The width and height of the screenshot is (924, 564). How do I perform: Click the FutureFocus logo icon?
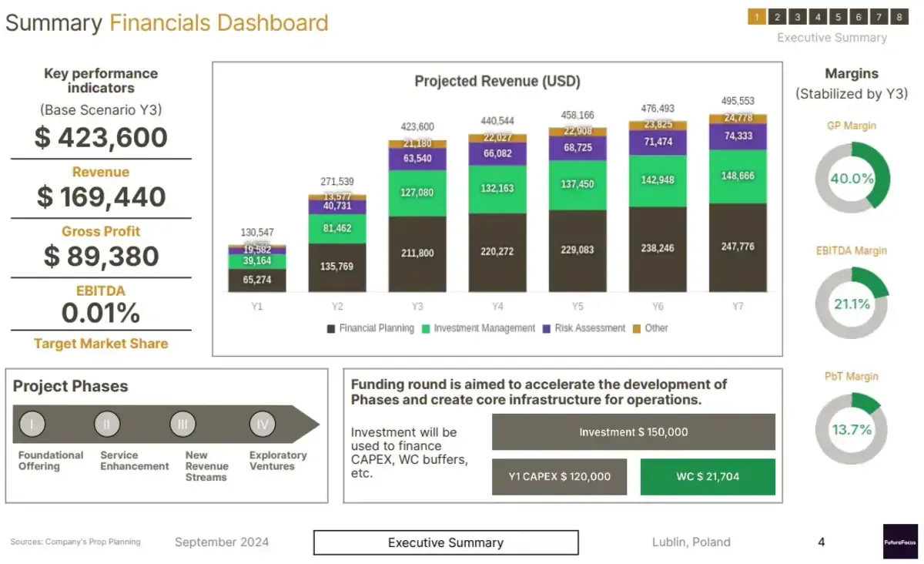(900, 542)
